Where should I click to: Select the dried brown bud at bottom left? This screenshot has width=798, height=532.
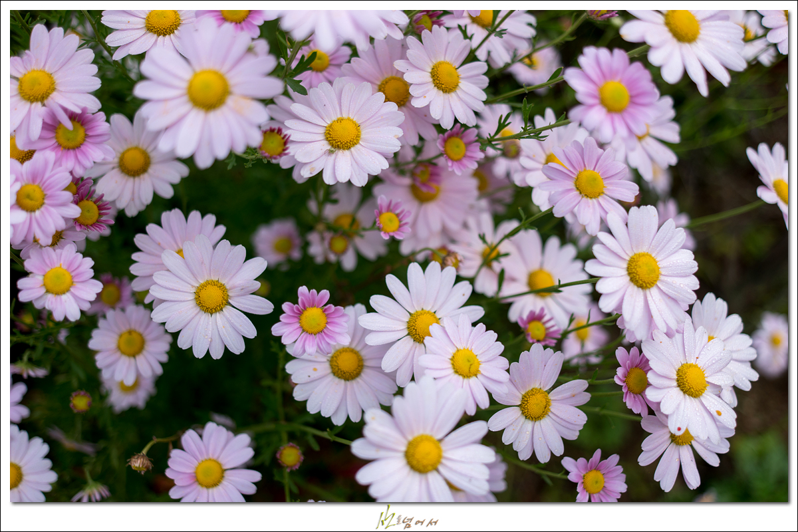pos(140,462)
